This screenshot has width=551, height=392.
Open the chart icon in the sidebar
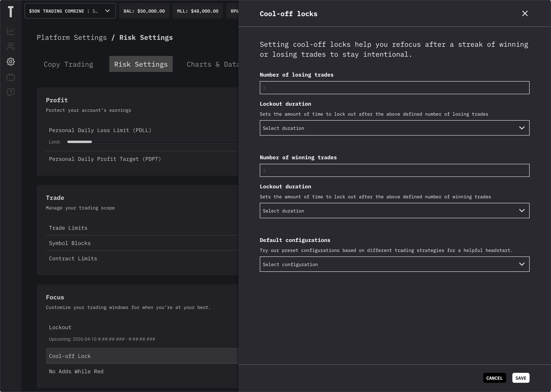click(x=11, y=31)
